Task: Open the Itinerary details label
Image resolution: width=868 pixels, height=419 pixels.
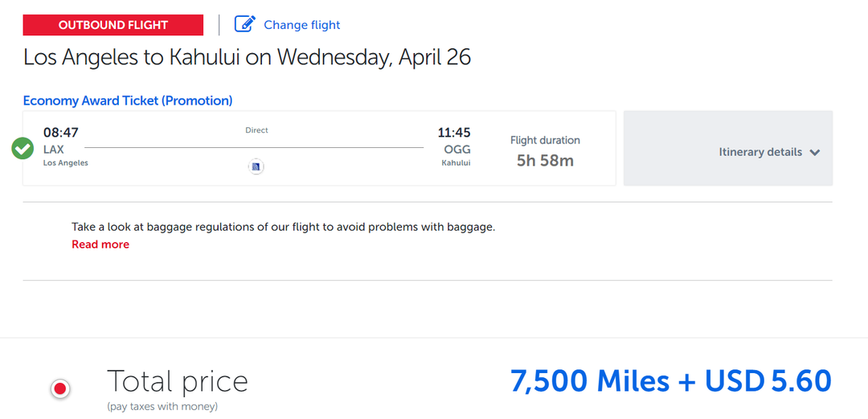Action: (x=759, y=152)
